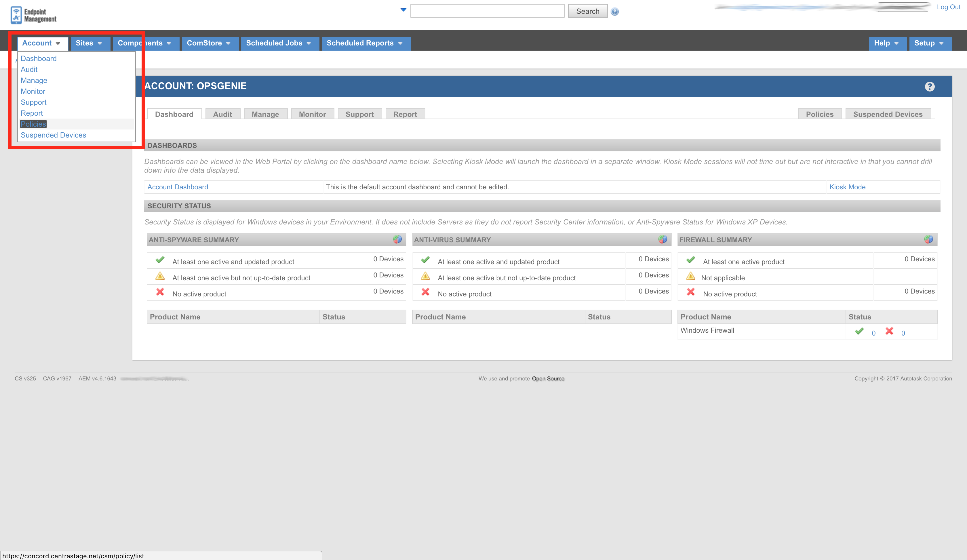Select Policies in Account dropdown menu
This screenshot has height=560, width=967.
click(33, 124)
